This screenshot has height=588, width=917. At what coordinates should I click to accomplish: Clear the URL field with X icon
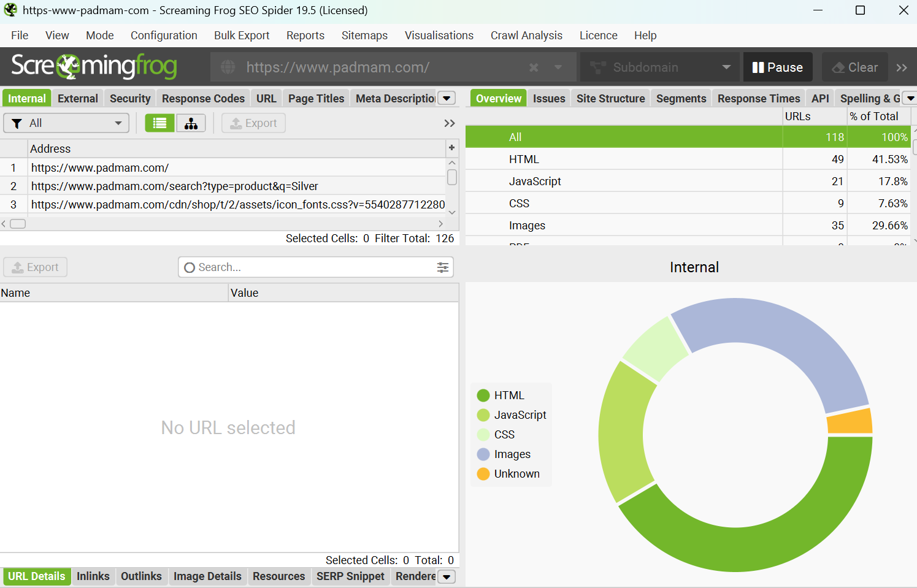[x=534, y=67]
